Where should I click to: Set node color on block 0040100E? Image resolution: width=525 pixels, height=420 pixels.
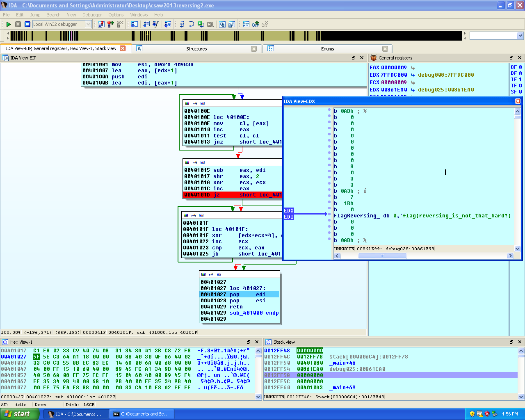coord(187,103)
